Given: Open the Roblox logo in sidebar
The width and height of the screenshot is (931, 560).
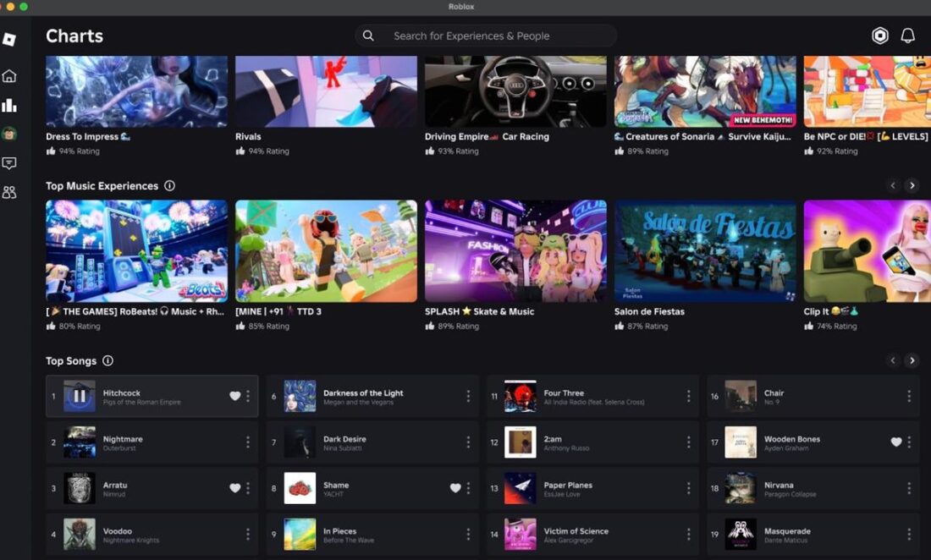Looking at the screenshot, I should click(x=9, y=40).
